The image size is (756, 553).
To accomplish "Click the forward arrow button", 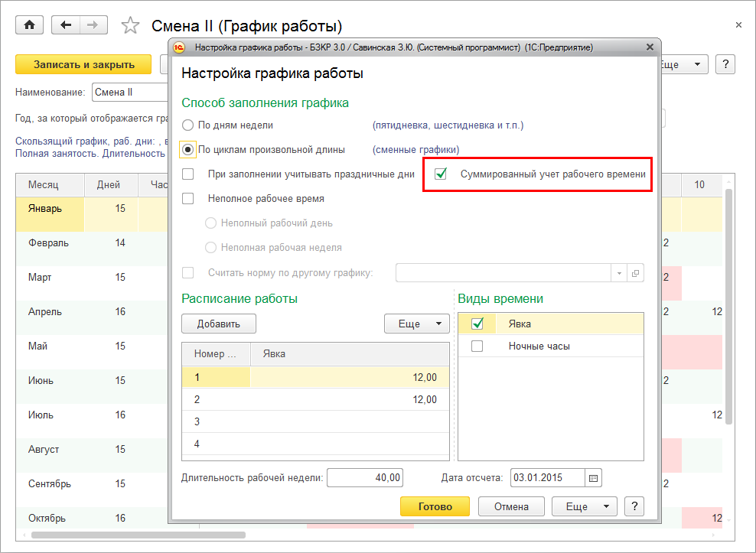I will tap(92, 25).
